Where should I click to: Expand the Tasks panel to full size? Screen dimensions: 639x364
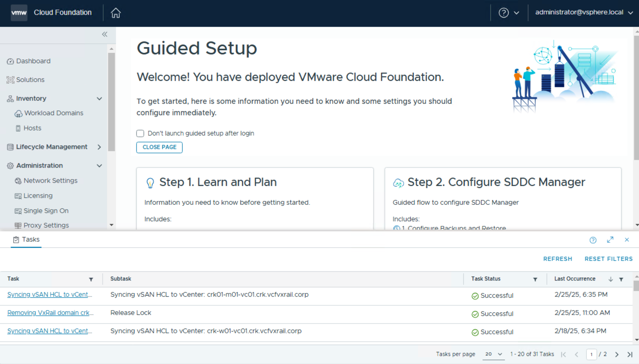[610, 240]
